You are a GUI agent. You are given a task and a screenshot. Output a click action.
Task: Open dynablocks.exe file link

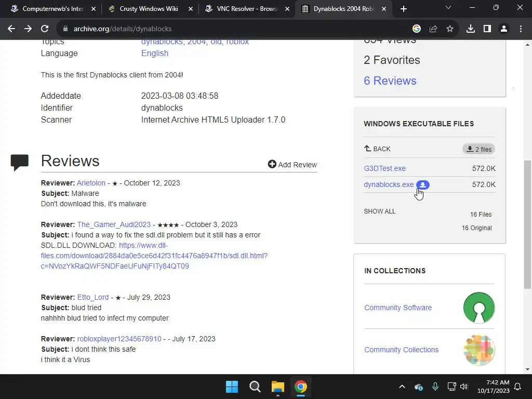pyautogui.click(x=389, y=184)
